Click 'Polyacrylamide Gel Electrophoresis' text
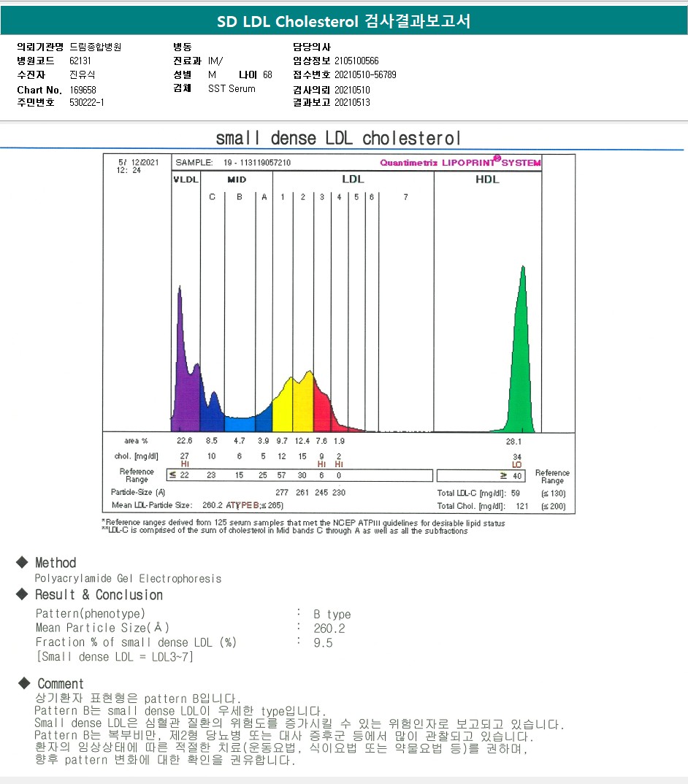The width and height of the screenshot is (688, 784). coord(128,578)
